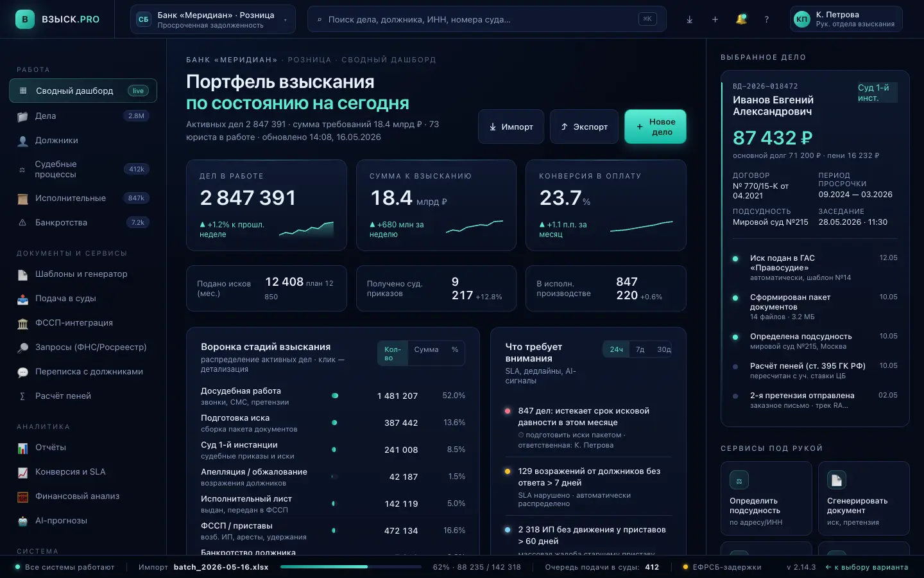Click the Экспорт button
924x578 pixels.
pos(584,127)
